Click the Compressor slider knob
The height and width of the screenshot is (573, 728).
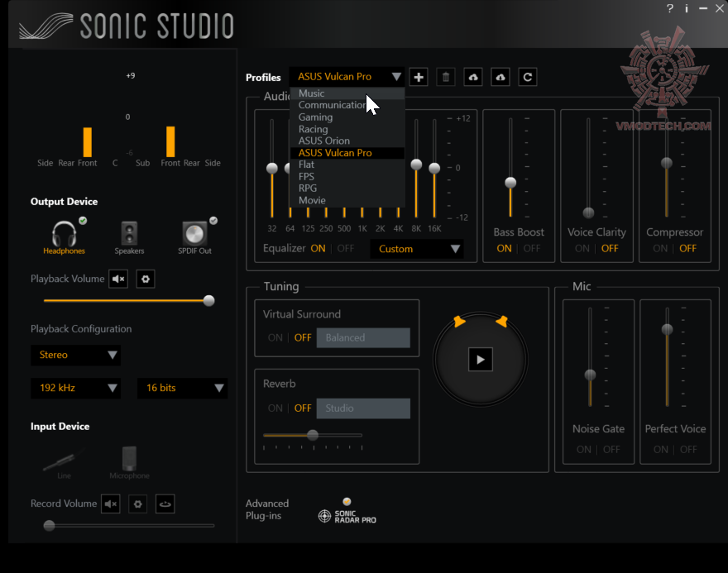(x=667, y=163)
